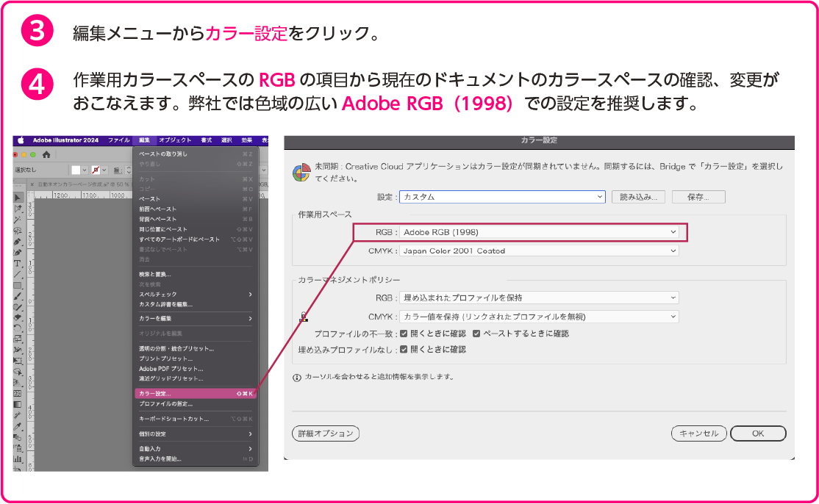This screenshot has width=819, height=504.
Task: Select the Eraser tool
Action: pyautogui.click(x=18, y=317)
